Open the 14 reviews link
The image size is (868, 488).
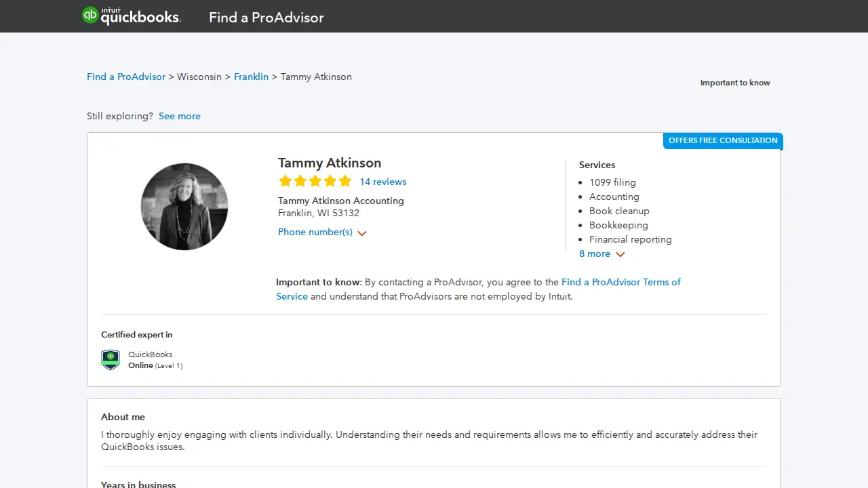click(x=383, y=182)
